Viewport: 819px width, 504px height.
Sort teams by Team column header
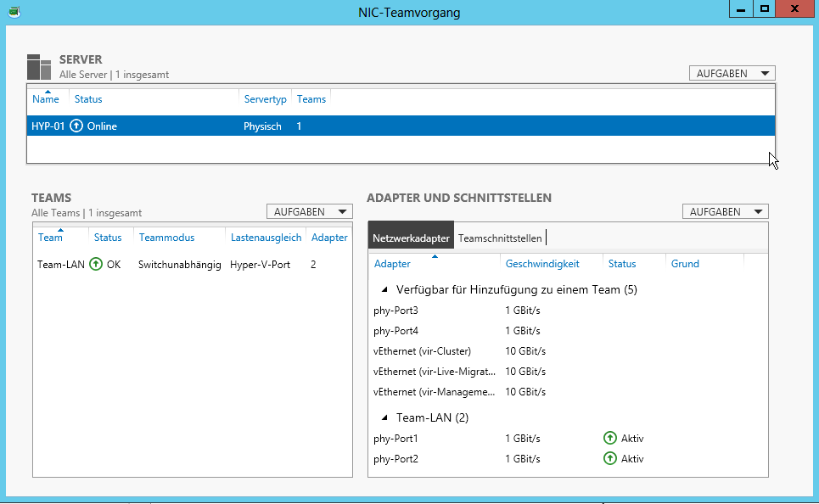click(x=50, y=238)
